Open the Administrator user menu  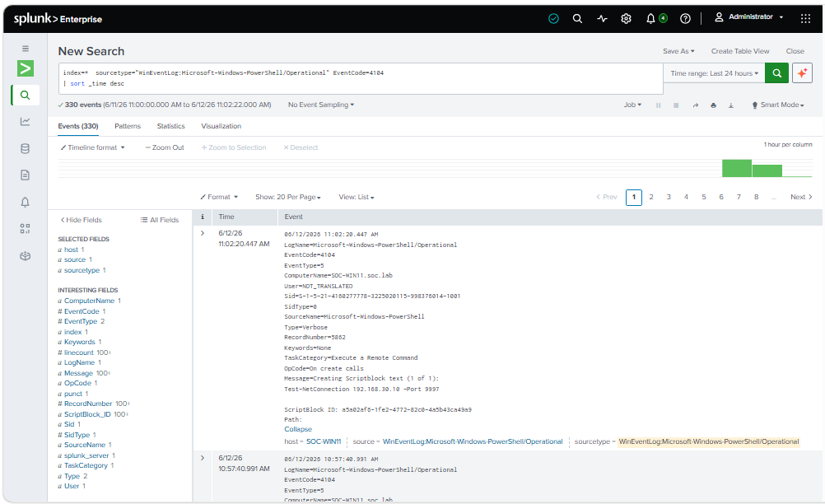(749, 16)
